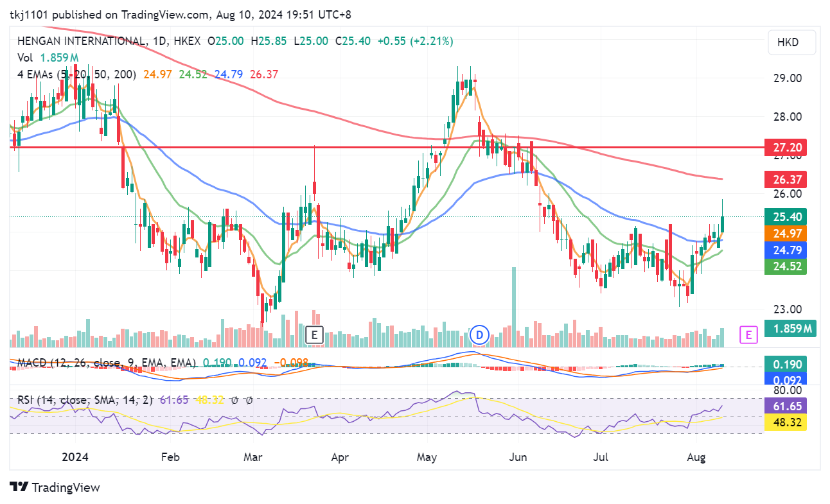
Task: Click the Apr label on time axis
Action: pos(339,458)
